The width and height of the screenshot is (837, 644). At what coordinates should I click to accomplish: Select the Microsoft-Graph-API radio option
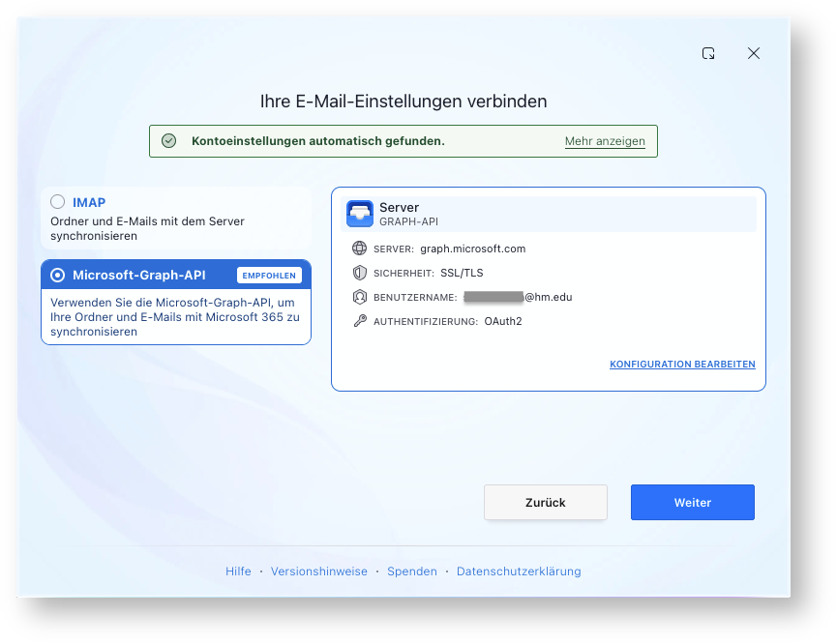tap(58, 275)
